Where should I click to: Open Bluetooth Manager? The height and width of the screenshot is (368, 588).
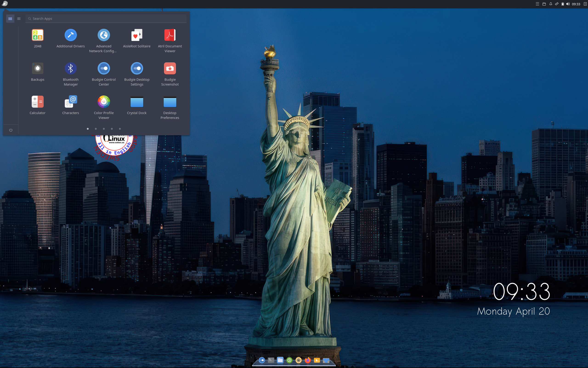point(71,75)
